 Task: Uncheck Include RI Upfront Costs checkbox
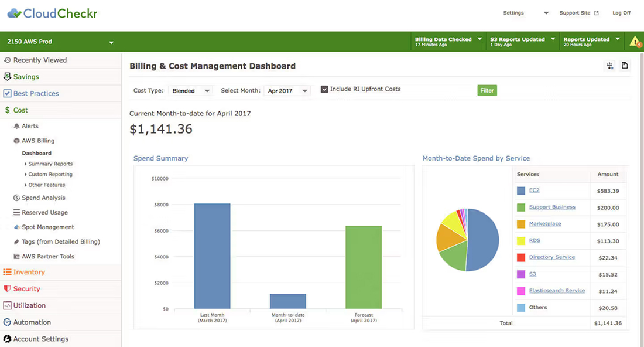point(324,90)
